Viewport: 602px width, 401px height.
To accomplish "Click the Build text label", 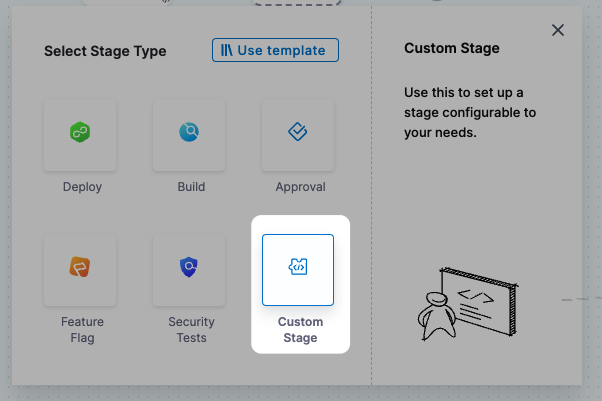I will (190, 187).
